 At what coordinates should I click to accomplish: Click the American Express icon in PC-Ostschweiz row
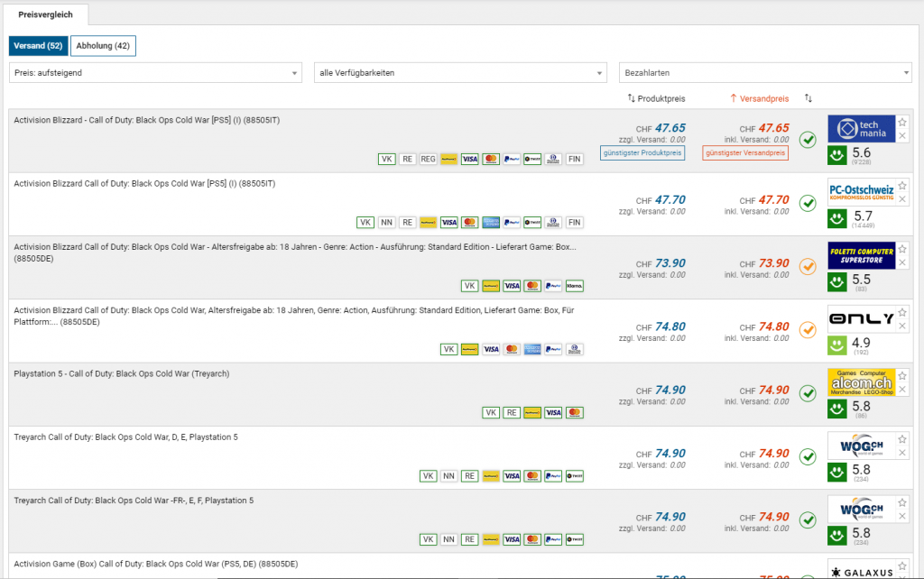[492, 223]
